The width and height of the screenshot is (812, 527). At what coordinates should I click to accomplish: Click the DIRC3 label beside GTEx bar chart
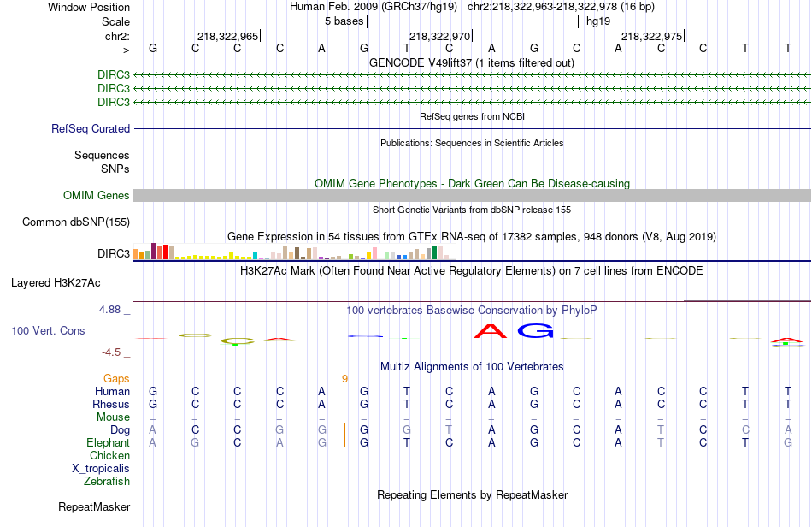[x=114, y=253]
